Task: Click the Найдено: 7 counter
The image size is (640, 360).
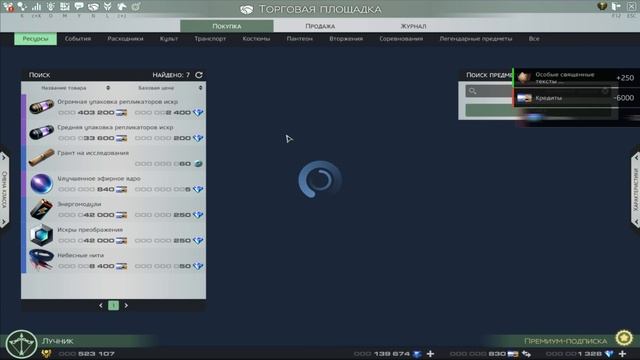Action: pos(171,75)
